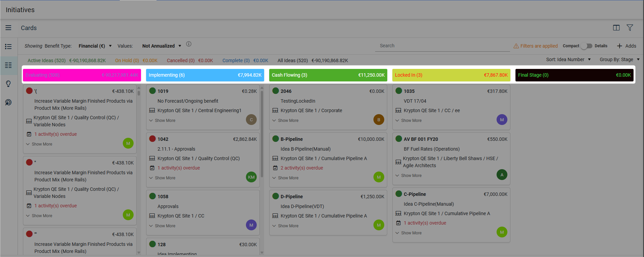Viewport: 644px width, 257px height.
Task: Open the Benefit Type Financial (€) dropdown
Action: (95, 46)
